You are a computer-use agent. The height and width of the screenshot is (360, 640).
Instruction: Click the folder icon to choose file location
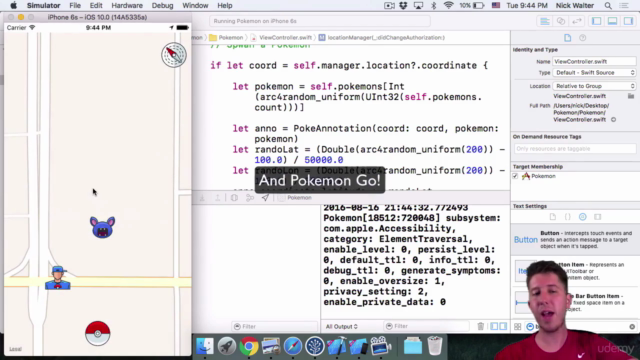coord(631,96)
